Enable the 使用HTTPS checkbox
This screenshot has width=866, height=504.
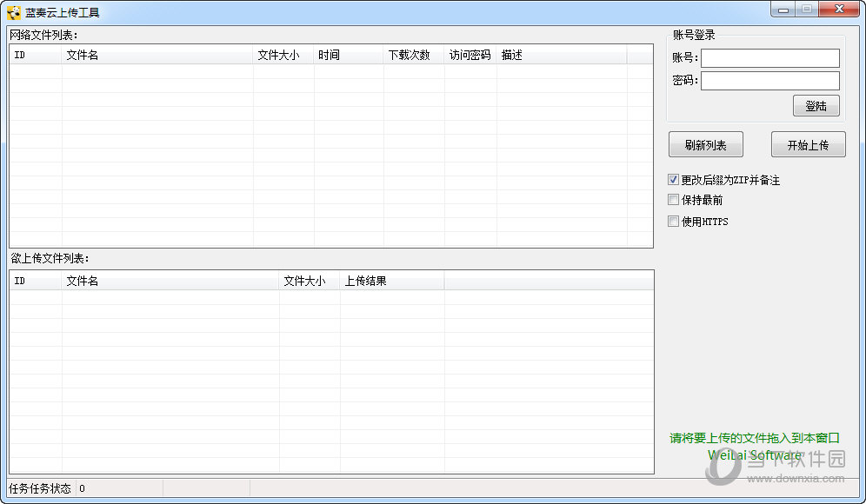pos(673,222)
